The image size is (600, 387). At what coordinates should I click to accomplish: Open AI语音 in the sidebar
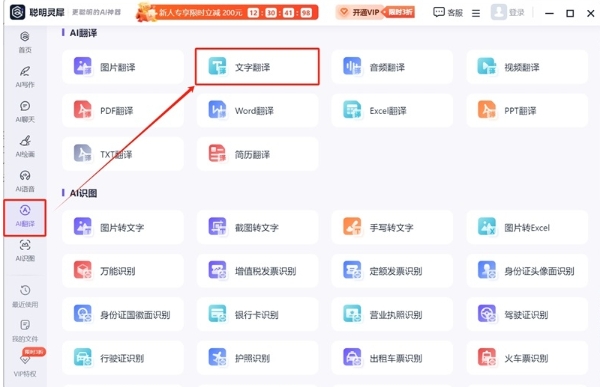(x=25, y=181)
